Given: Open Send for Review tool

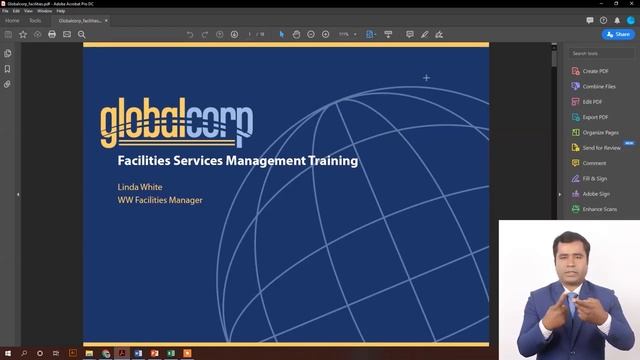Looking at the screenshot, I should (596, 148).
